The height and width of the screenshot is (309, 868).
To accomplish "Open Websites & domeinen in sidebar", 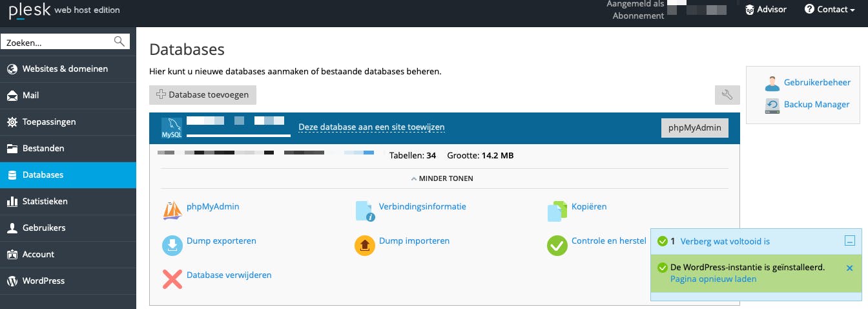I will coord(65,69).
